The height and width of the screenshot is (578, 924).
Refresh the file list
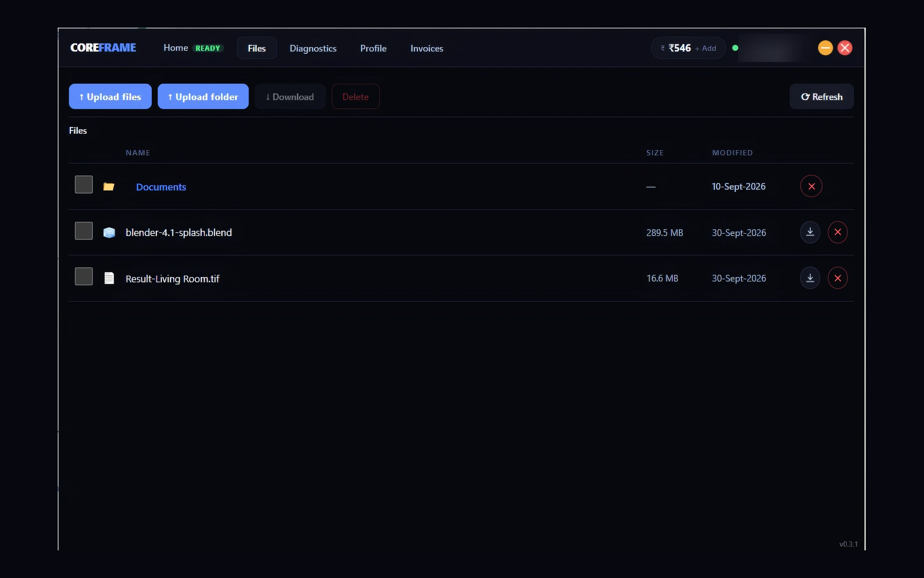pyautogui.click(x=821, y=97)
